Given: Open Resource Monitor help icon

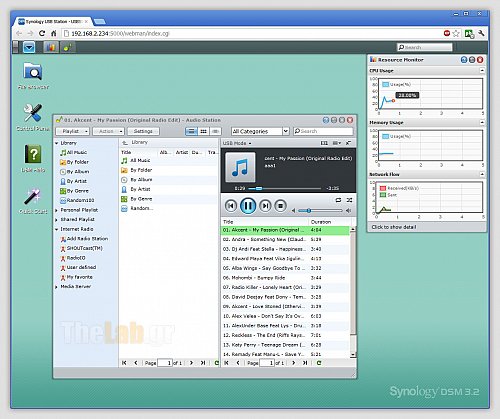Looking at the screenshot, I should coord(464,60).
